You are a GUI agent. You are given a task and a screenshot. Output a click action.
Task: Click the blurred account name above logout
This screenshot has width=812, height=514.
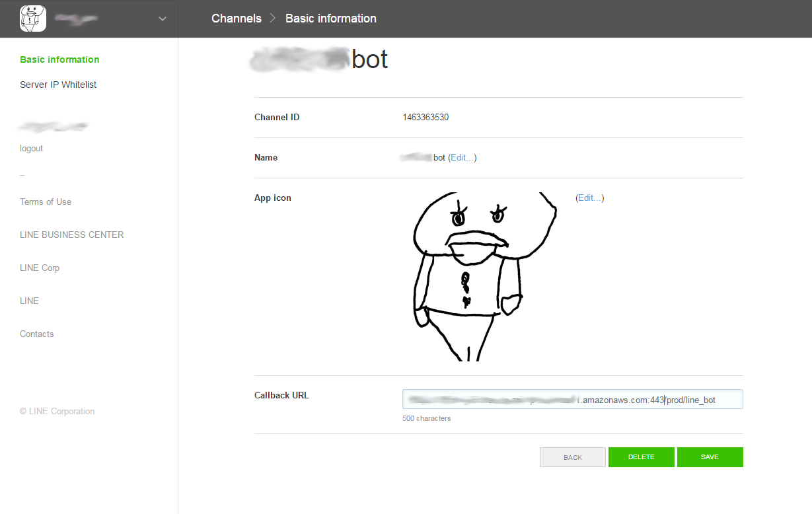(x=53, y=126)
